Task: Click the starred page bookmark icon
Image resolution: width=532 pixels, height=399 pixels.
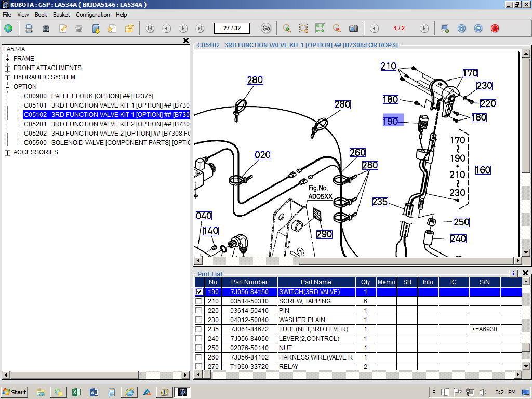Action: tap(112, 29)
